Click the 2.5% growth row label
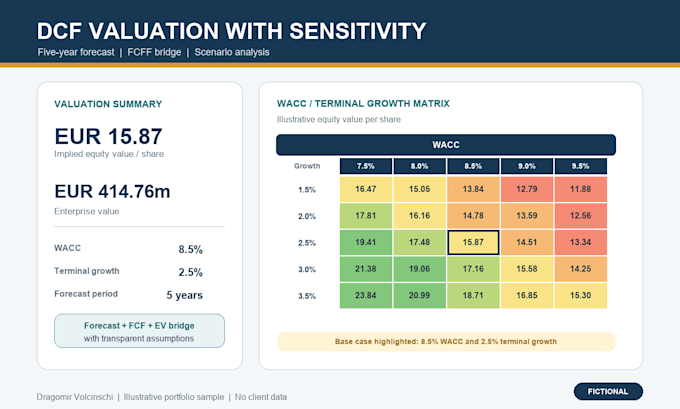Screen dimensions: 680x409 tap(307, 243)
